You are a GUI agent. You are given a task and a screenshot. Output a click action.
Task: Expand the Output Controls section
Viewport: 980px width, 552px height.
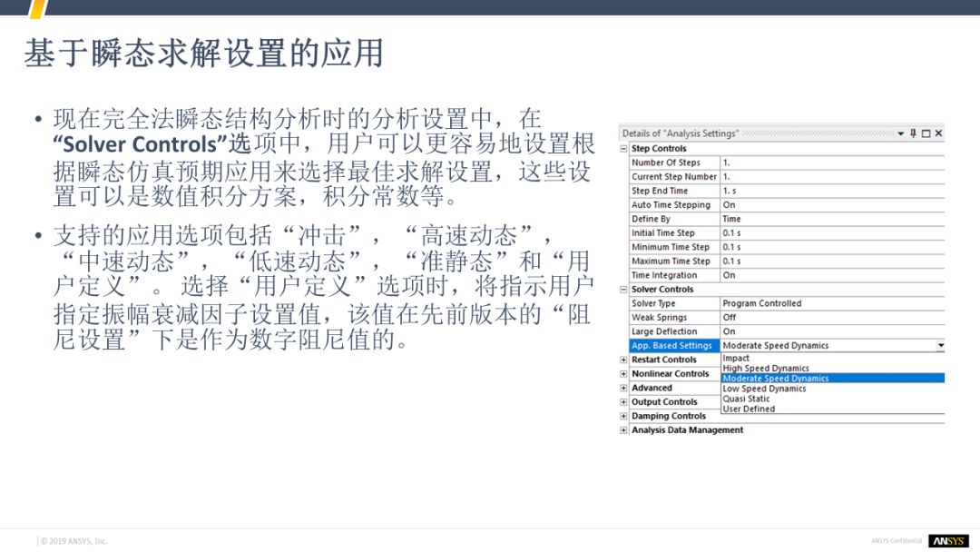pyautogui.click(x=623, y=402)
